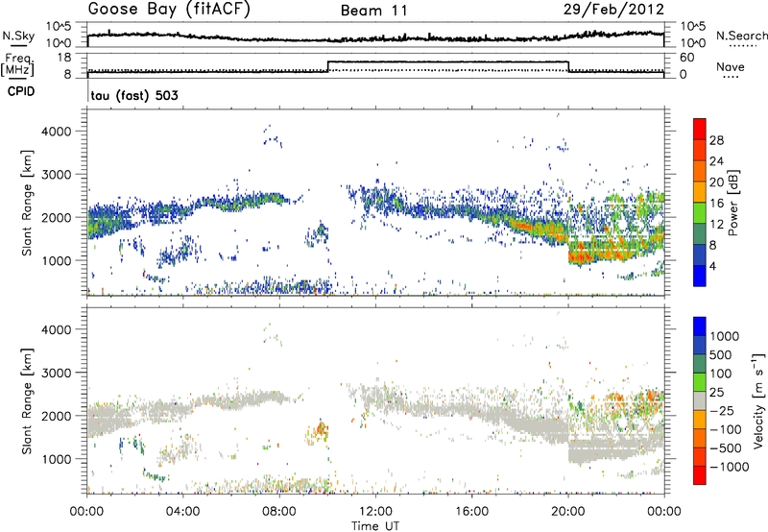Click the 'N.Sky' legend label

click(18, 36)
